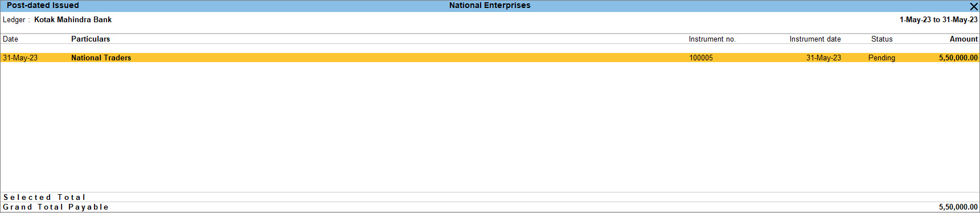Click the 1-May-23 to 31-May-23 period
Image resolution: width=980 pixels, height=213 pixels.
click(938, 19)
